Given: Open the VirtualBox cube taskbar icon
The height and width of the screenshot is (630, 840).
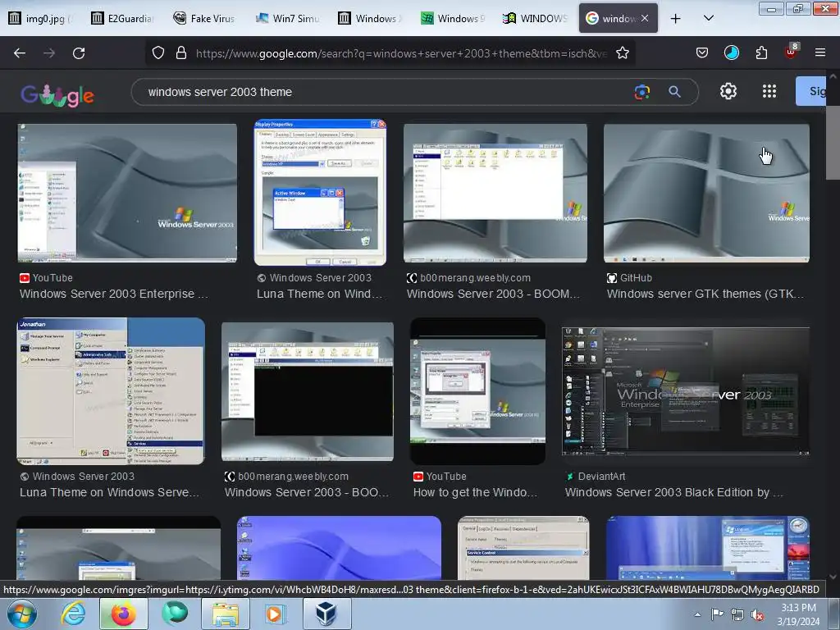Looking at the screenshot, I should [x=326, y=614].
